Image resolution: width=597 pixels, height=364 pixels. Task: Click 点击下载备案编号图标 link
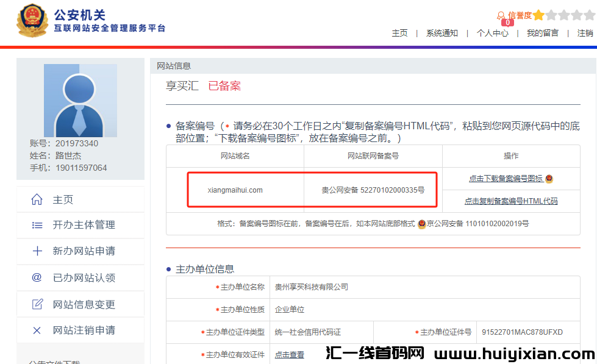coord(506,179)
